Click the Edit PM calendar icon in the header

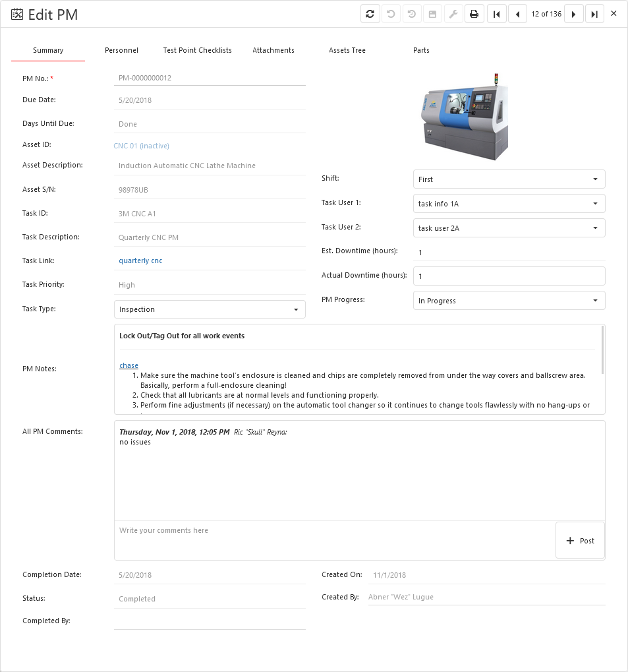pos(16,13)
